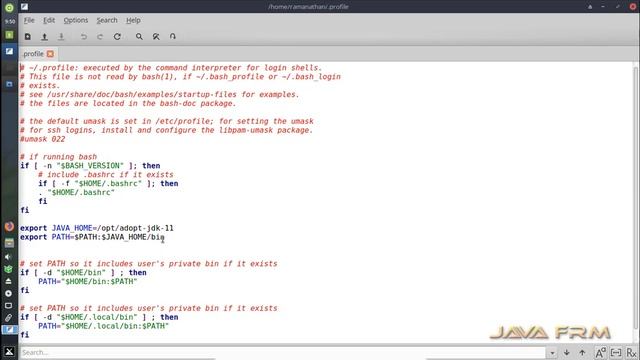Click the volume speaker icon in panel

[x=8, y=257]
